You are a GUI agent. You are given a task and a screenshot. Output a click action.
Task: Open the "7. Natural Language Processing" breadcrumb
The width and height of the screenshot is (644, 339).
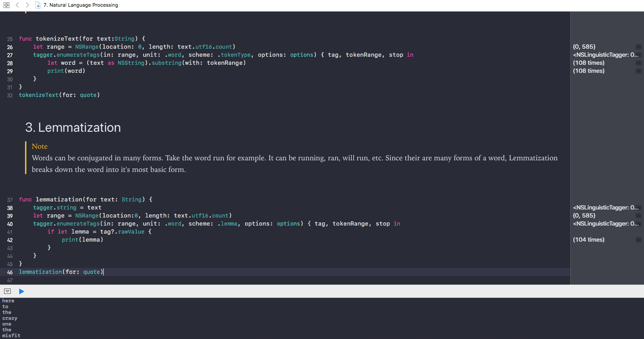81,5
